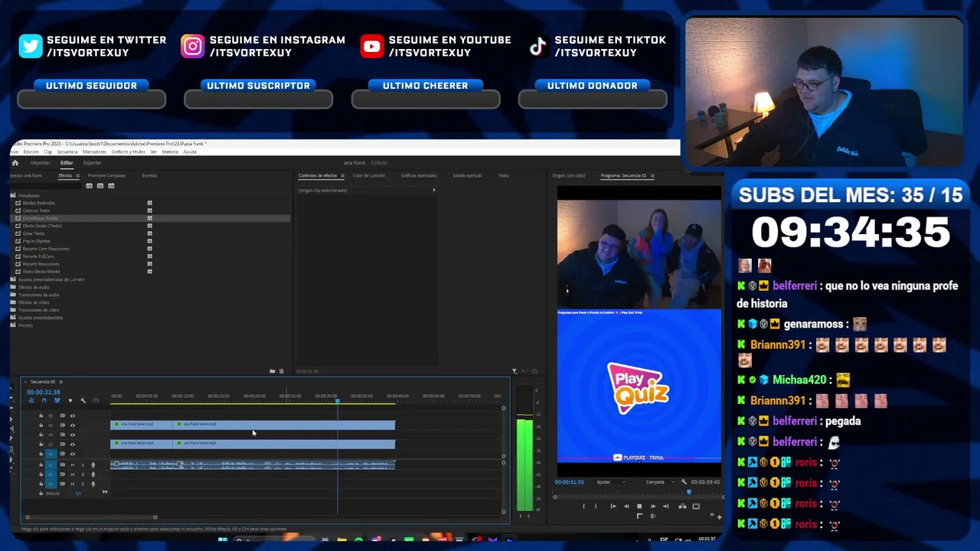Click the arrow beside ningún clip seleccionado
The image size is (980, 551).
pyautogui.click(x=434, y=190)
